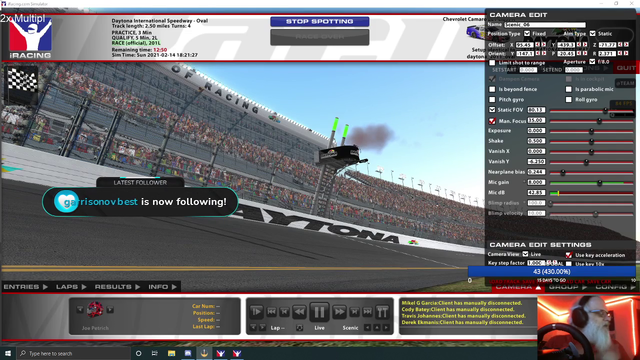Click the previous camera arrow near Scenic
640x360 pixels.
tap(368, 328)
